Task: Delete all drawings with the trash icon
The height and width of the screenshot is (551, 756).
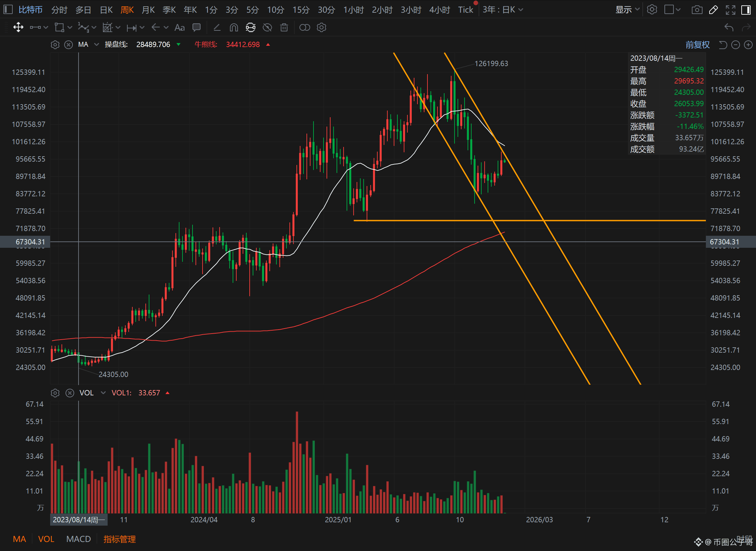Action: (x=284, y=27)
